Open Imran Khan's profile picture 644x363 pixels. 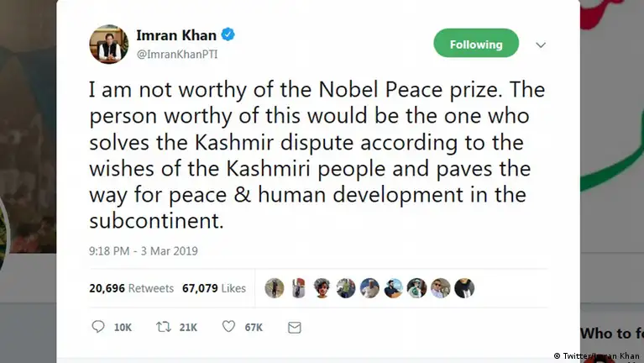tap(108, 43)
